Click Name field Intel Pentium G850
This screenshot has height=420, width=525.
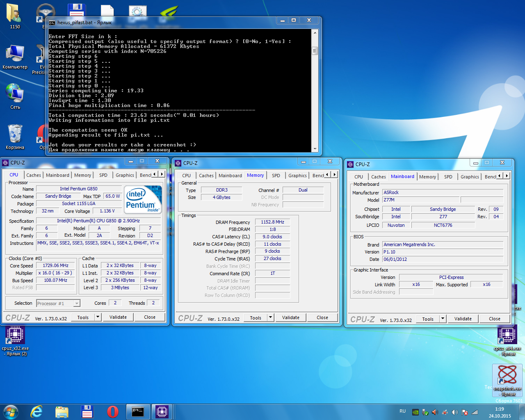coord(79,189)
